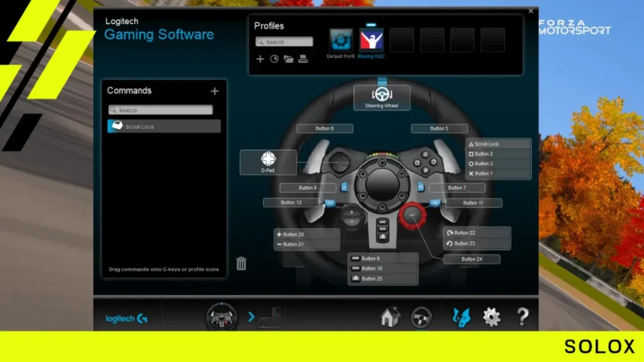Screen dimensions: 644x362
Task: Open the scan for new games clock icon
Action: 274,59
